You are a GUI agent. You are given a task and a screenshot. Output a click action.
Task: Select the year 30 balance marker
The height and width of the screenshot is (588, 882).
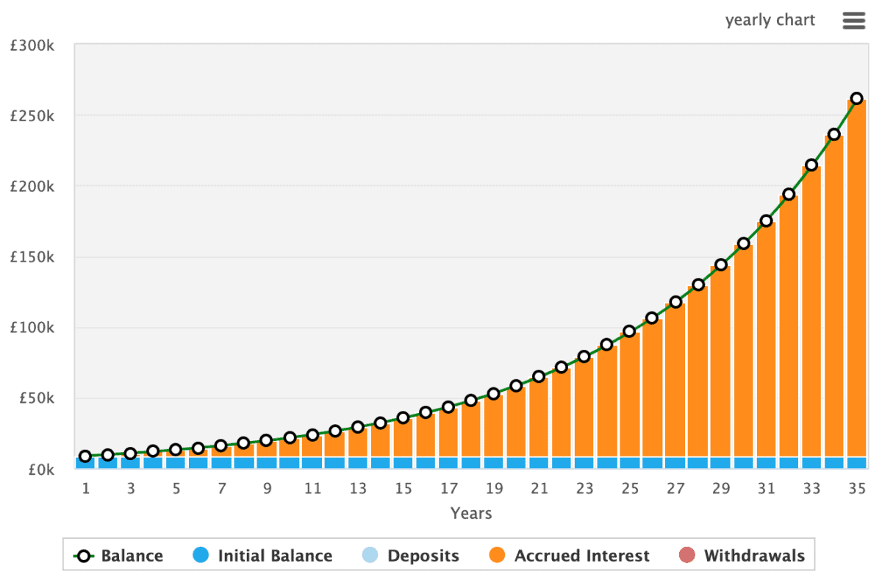(743, 243)
